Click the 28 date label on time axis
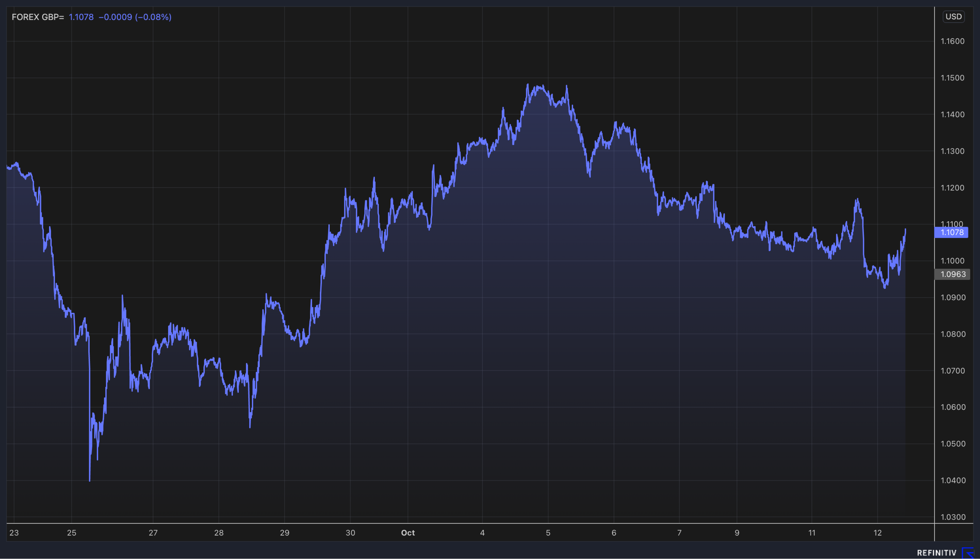 219,533
